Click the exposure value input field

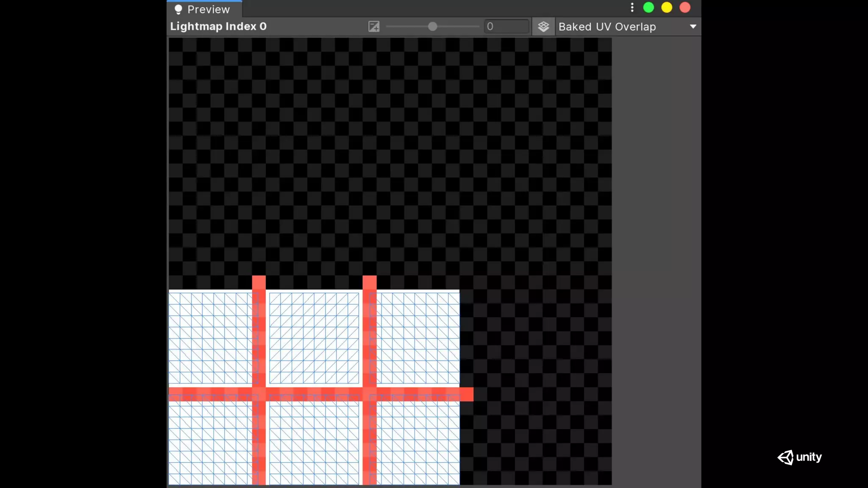(x=506, y=27)
